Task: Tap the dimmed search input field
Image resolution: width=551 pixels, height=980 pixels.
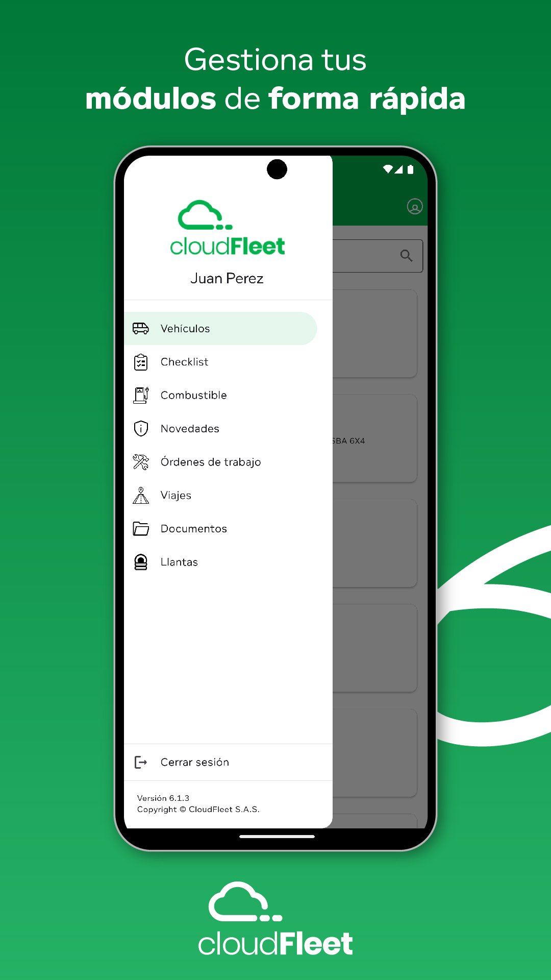Action: (365, 256)
